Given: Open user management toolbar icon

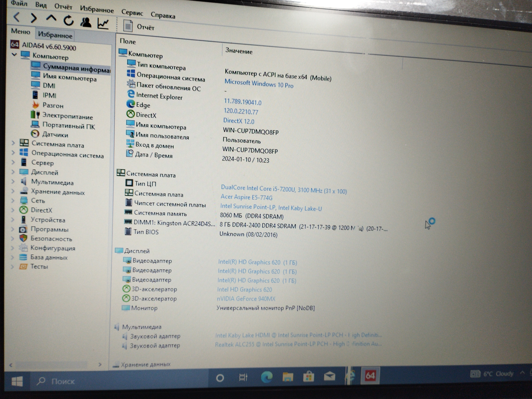Looking at the screenshot, I should pos(86,22).
